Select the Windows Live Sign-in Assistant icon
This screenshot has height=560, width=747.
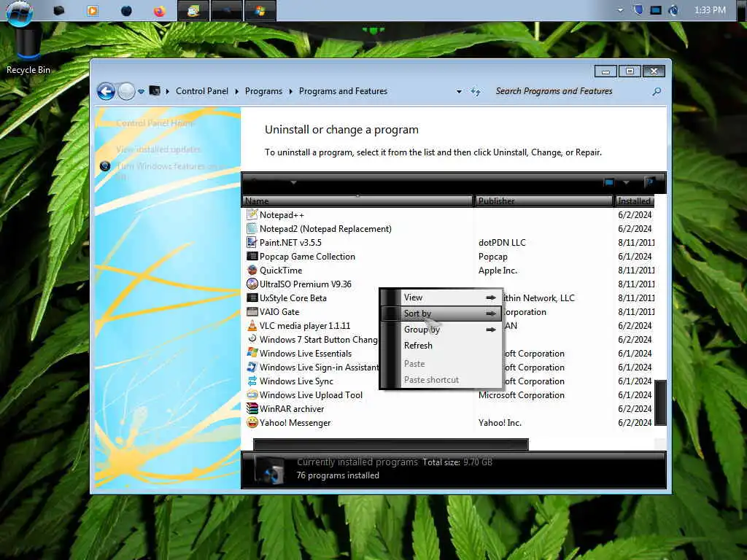point(252,367)
